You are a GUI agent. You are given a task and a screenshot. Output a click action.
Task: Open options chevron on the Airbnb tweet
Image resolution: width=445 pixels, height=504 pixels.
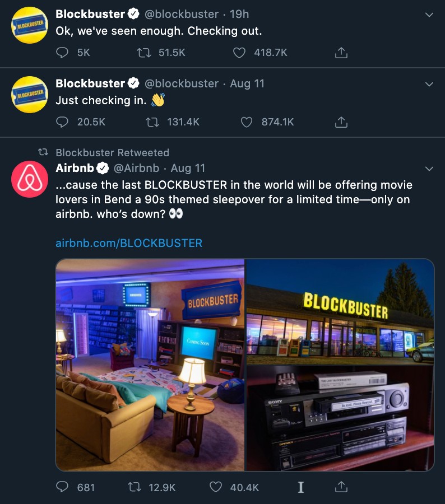429,169
